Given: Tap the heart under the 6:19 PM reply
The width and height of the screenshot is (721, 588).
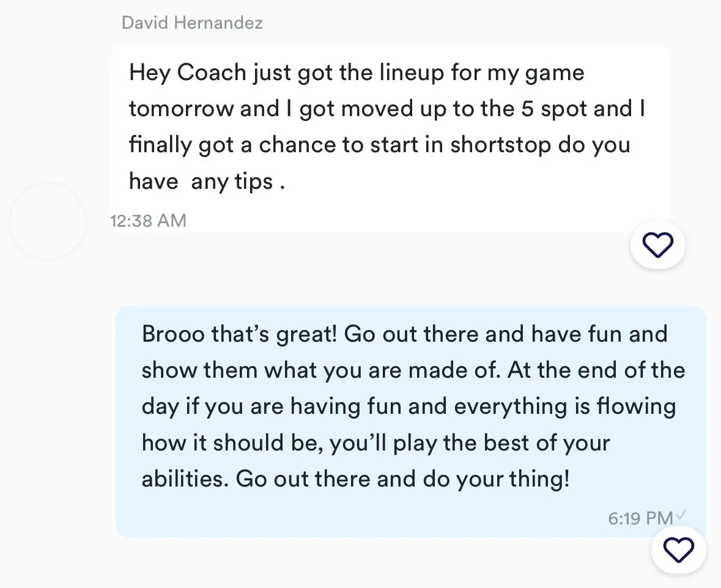Looking at the screenshot, I should pos(679,549).
